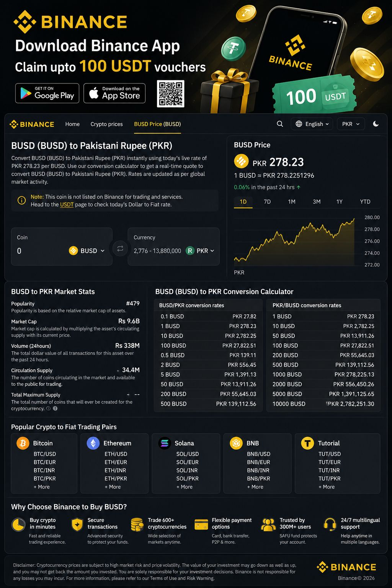Screen dimensions: 392x588
Task: Select the 1Y chart range tab
Action: (339, 201)
